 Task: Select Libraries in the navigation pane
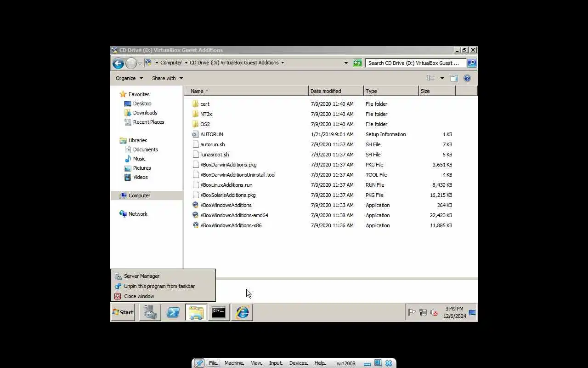138,140
